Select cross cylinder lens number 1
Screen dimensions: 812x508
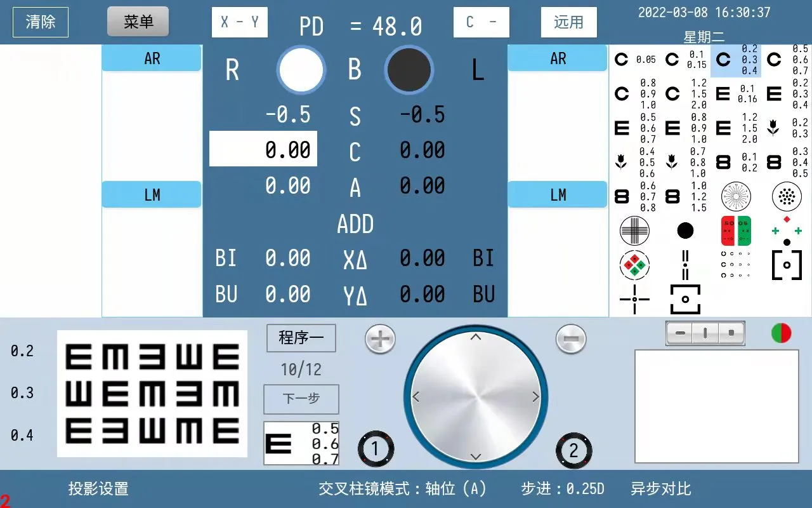coord(375,450)
